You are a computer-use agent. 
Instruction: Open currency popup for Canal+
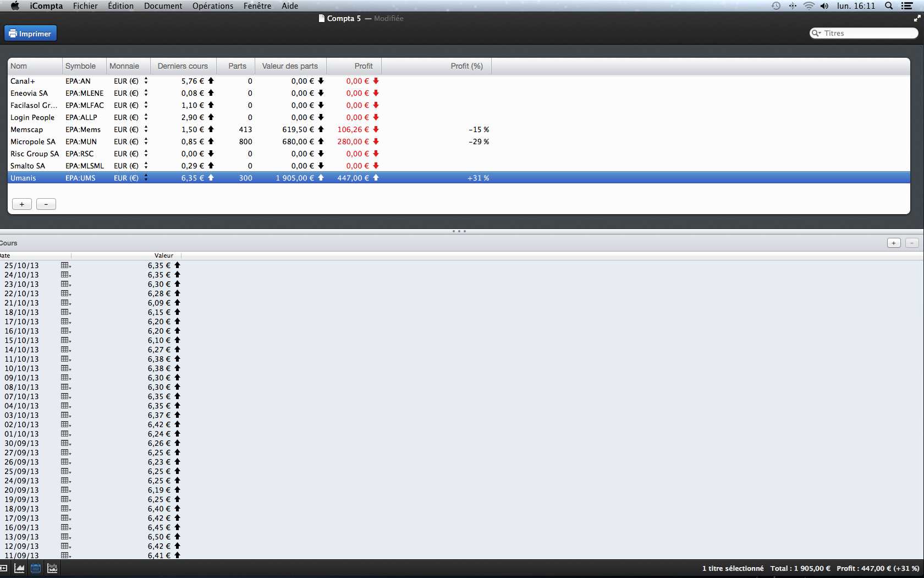pyautogui.click(x=146, y=81)
